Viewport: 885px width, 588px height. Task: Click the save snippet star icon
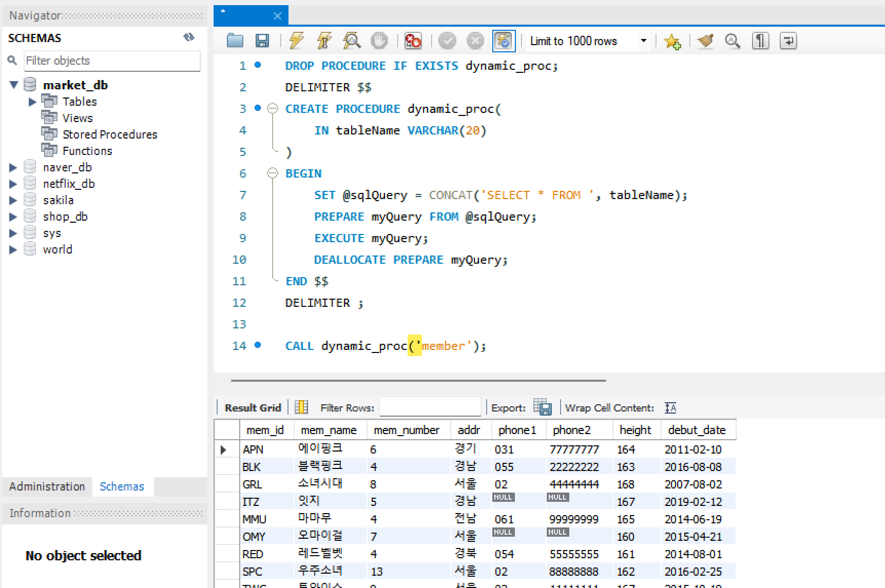tap(672, 41)
